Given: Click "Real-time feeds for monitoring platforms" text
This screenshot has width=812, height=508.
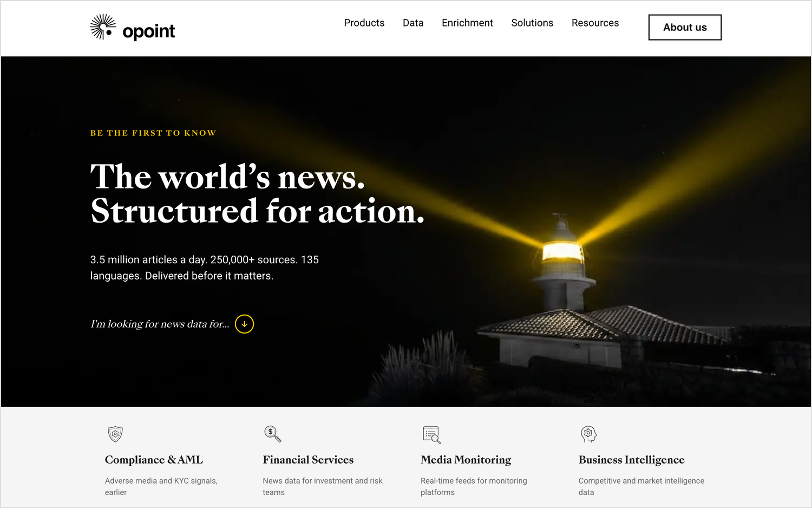Looking at the screenshot, I should pyautogui.click(x=474, y=486).
